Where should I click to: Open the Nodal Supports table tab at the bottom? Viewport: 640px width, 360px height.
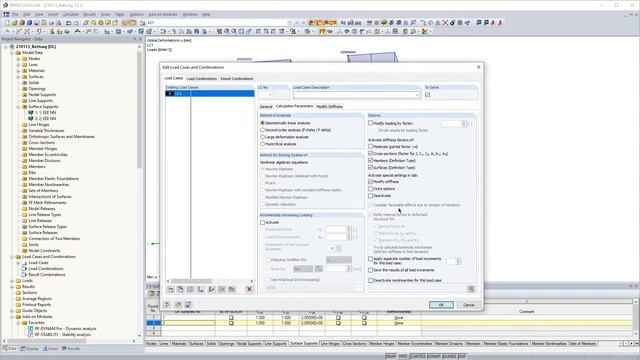coord(249,344)
